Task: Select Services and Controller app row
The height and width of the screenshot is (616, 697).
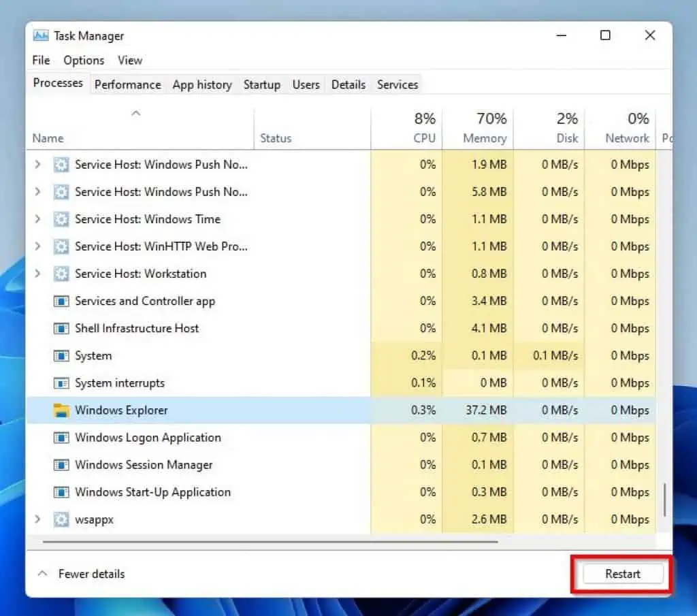Action: coord(341,302)
